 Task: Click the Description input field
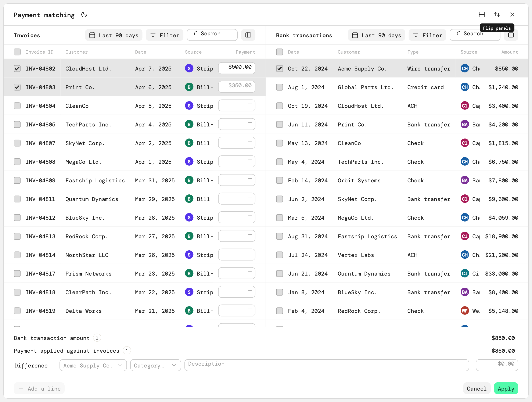click(327, 365)
